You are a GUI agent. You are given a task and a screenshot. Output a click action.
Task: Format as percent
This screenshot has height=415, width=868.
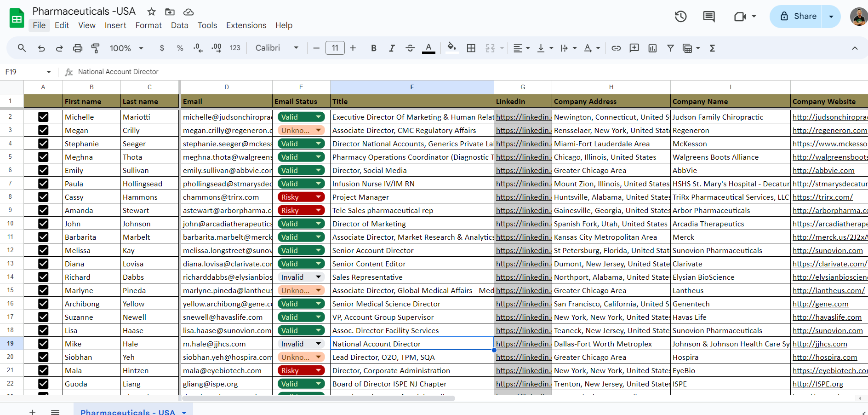[180, 48]
